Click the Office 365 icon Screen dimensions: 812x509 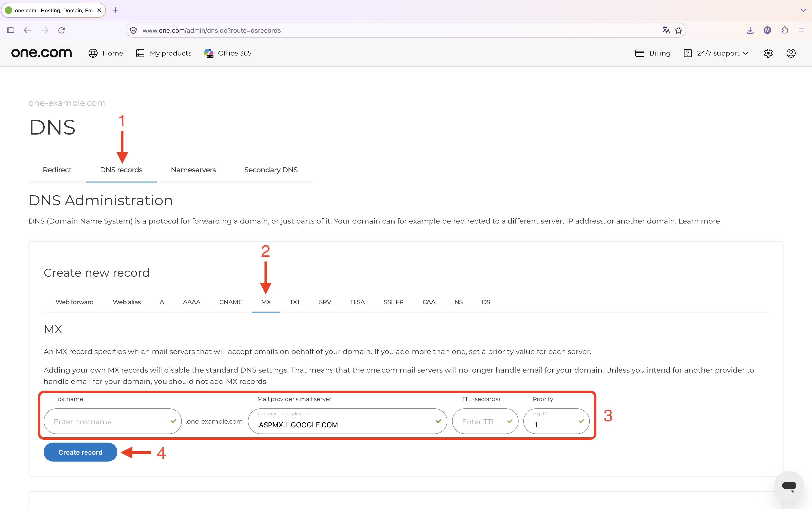pos(209,53)
